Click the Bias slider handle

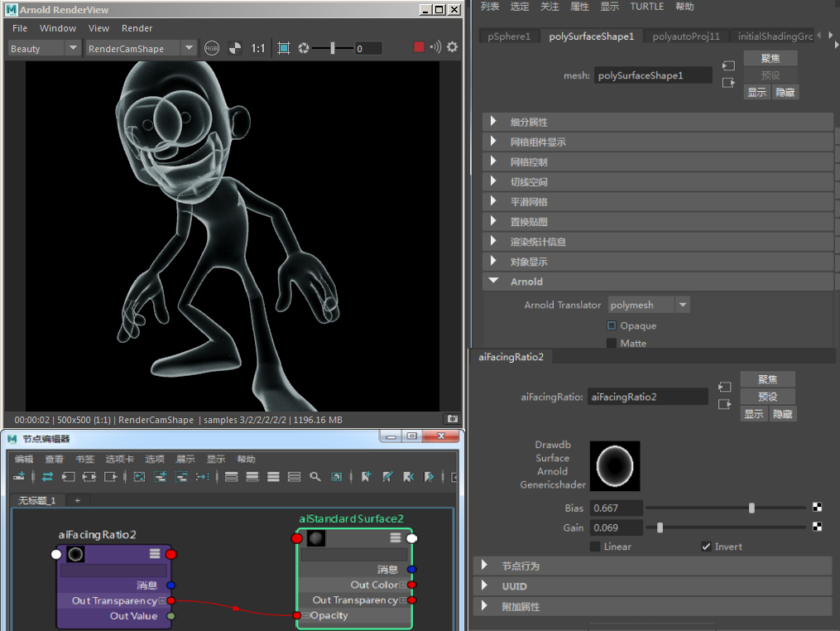pos(751,508)
